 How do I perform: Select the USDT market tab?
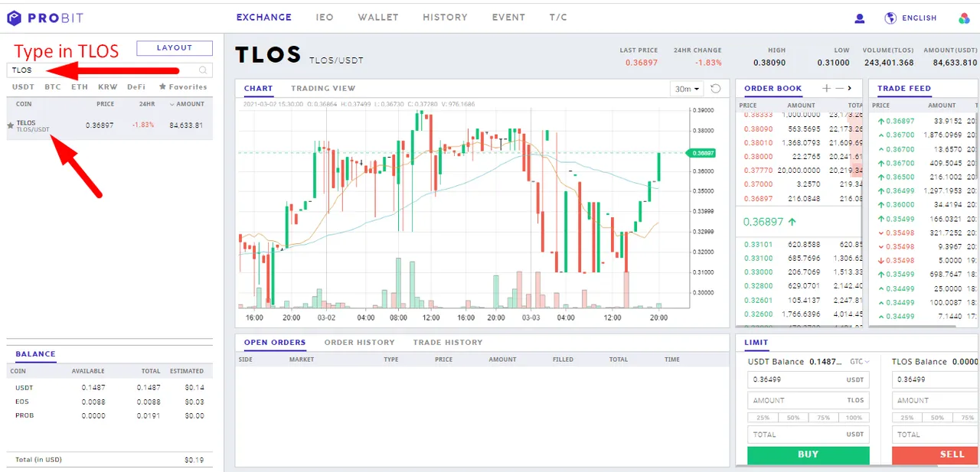coord(23,87)
